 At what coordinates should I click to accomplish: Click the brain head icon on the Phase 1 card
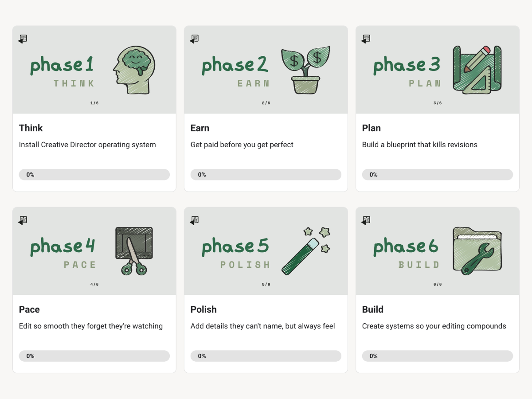[134, 71]
